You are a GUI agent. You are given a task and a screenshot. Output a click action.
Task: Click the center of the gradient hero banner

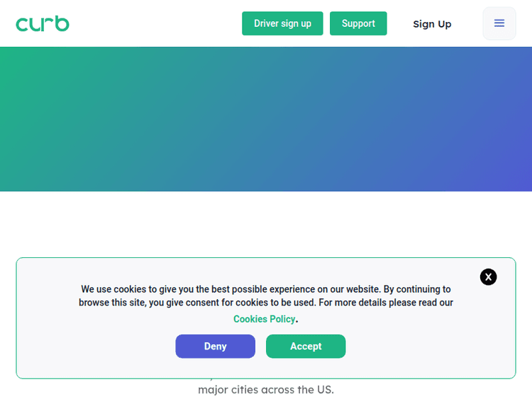point(266,119)
